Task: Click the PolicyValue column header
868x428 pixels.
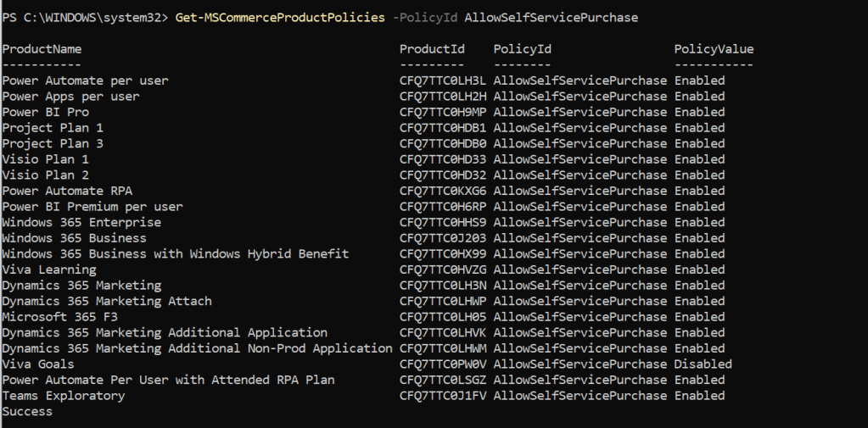Action: point(714,49)
